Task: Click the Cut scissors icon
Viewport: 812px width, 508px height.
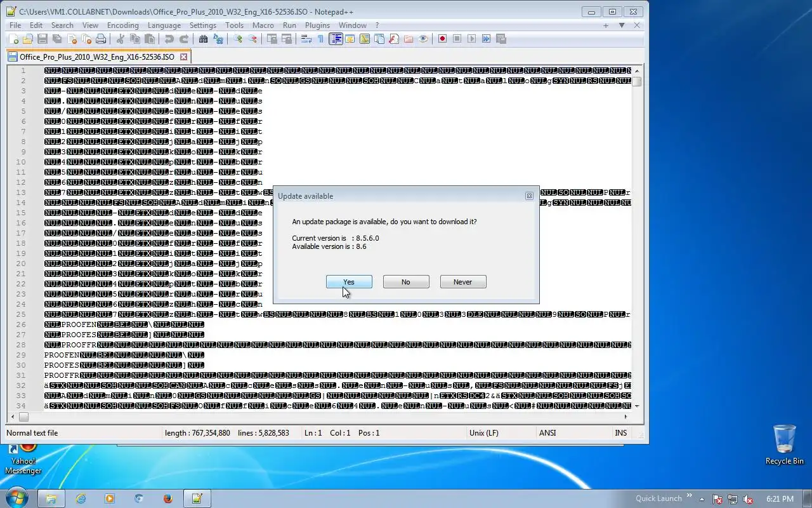Action: pos(120,39)
